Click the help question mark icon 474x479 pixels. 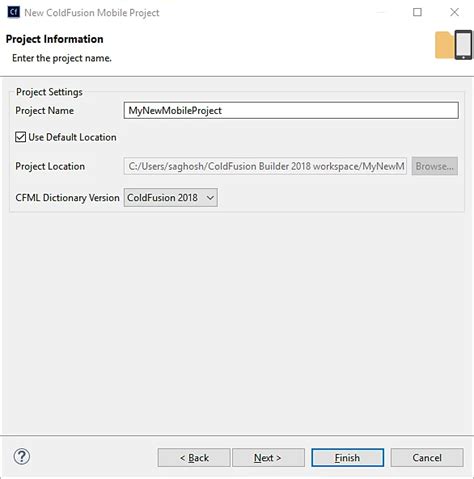[x=22, y=457]
